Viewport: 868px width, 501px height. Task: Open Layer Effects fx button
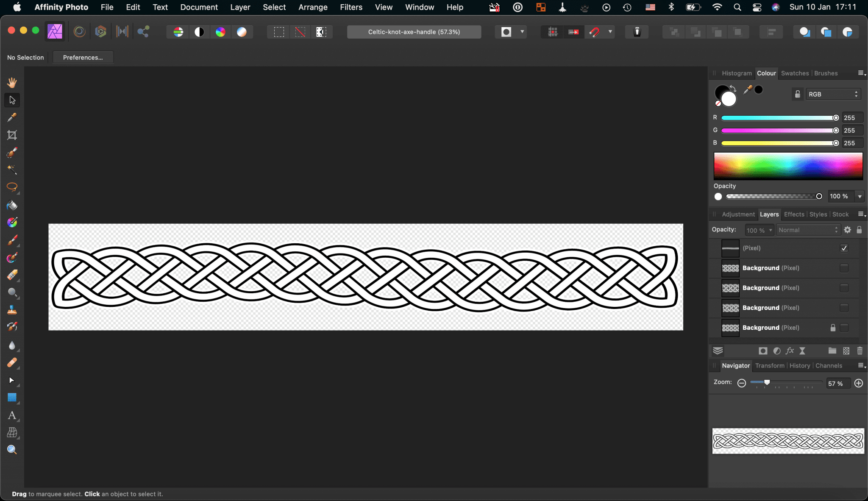(x=790, y=351)
